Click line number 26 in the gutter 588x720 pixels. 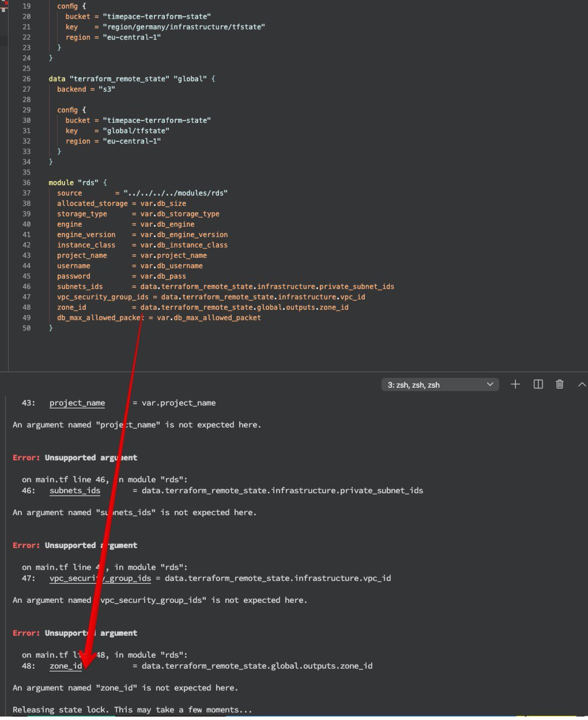click(27, 79)
